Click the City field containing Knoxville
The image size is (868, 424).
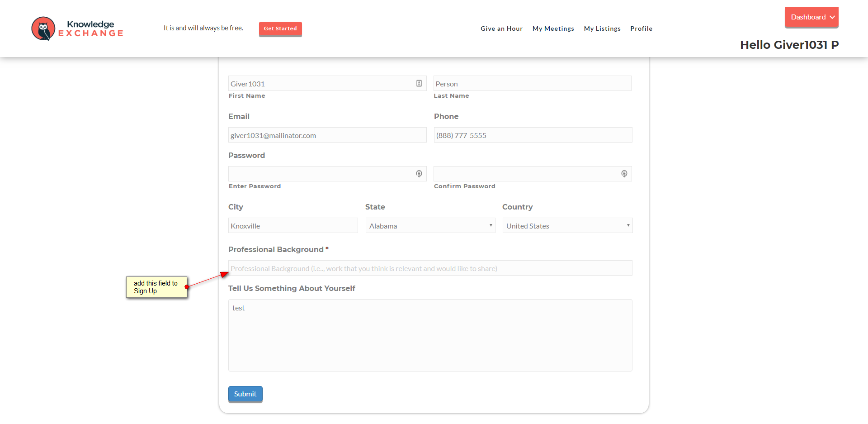(x=293, y=226)
